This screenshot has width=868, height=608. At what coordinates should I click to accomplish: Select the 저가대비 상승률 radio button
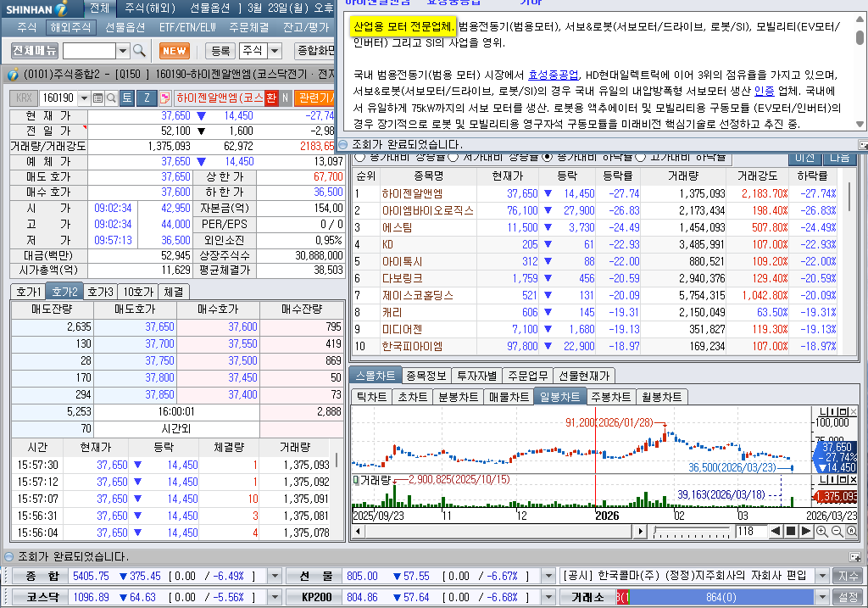453,157
